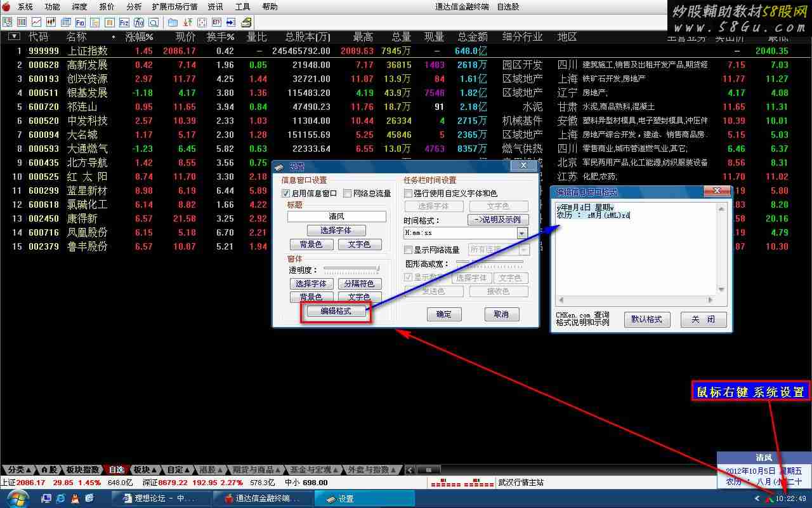The image size is (812, 508).
Task: Open the 功能 menu
Action: pyautogui.click(x=52, y=7)
